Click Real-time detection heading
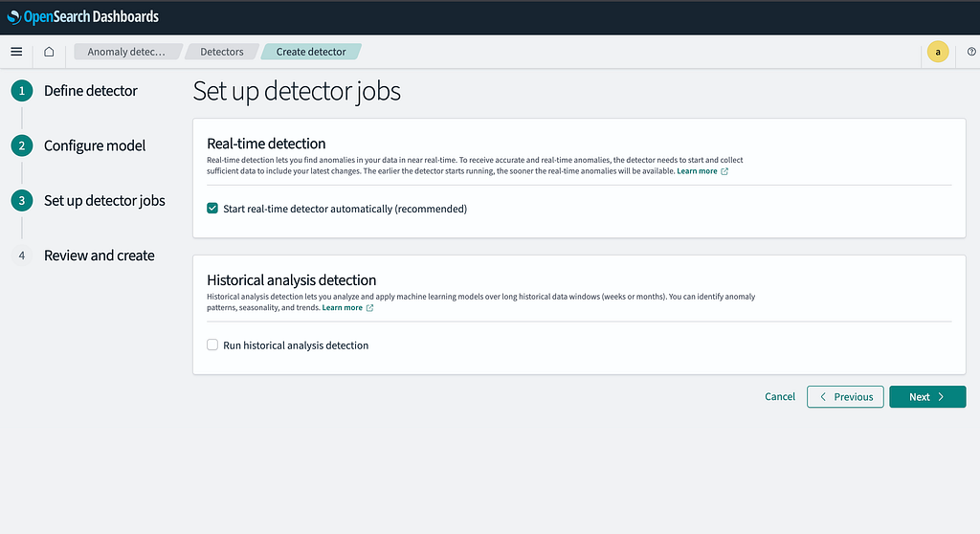Viewport: 980px width, 534px height. coord(266,144)
